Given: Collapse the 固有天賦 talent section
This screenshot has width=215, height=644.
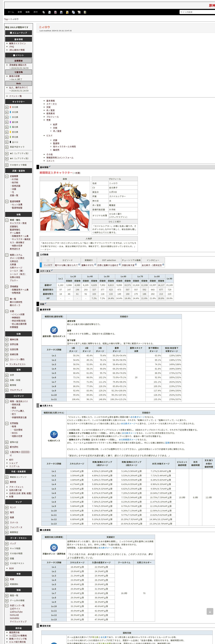Looking at the screenshot, I should (x=41, y=626).
